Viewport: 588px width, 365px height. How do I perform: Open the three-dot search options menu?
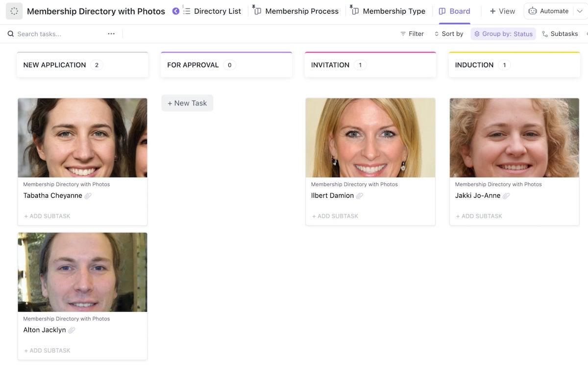tap(111, 34)
